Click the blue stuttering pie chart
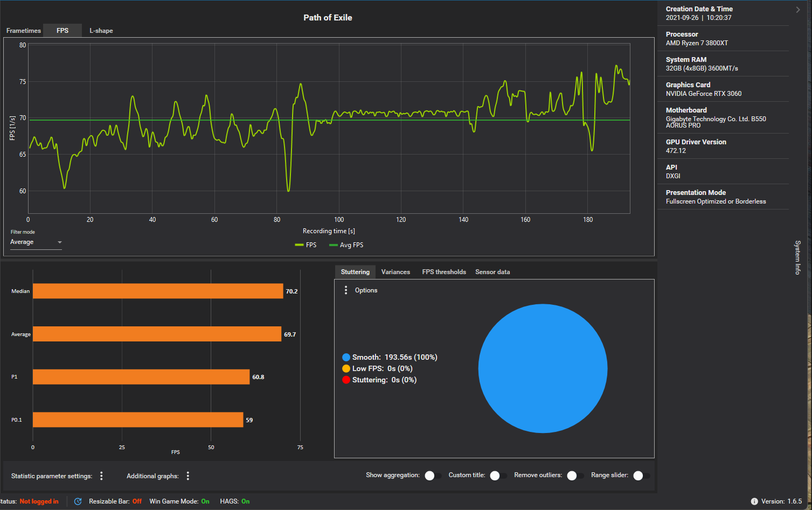The height and width of the screenshot is (510, 812). [543, 368]
